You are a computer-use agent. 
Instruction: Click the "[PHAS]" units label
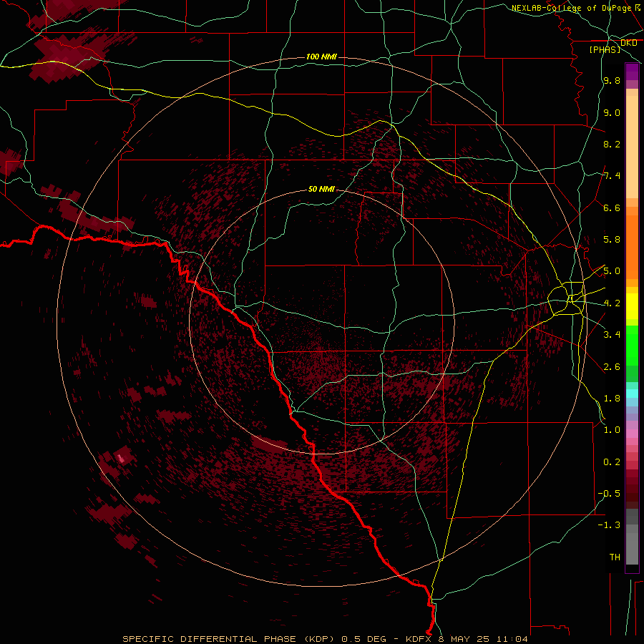coord(605,49)
